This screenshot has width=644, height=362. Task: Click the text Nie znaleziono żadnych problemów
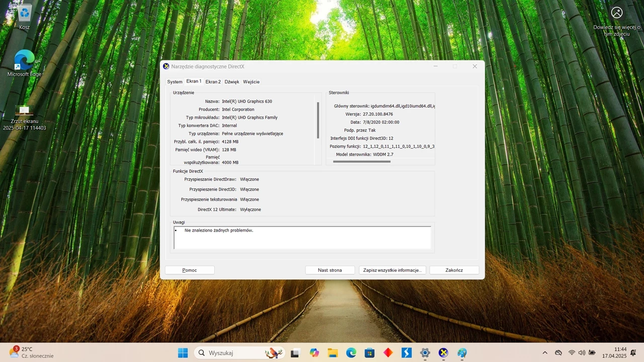click(219, 230)
